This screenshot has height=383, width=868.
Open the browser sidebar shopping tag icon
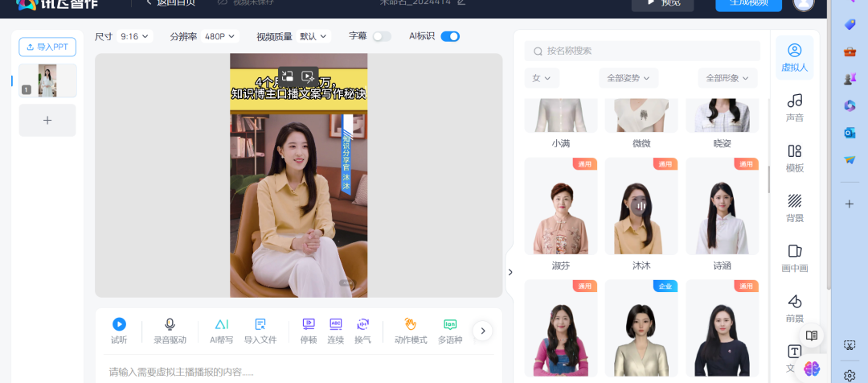tap(850, 24)
